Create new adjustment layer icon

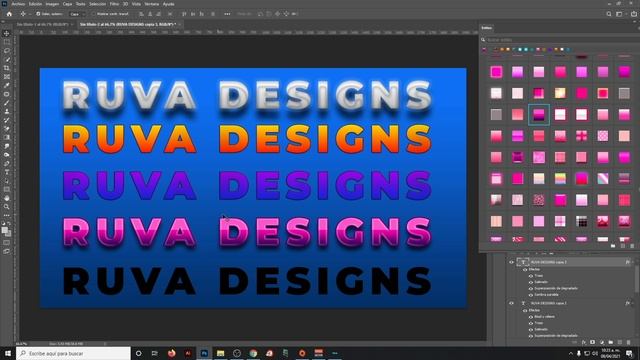(x=602, y=342)
